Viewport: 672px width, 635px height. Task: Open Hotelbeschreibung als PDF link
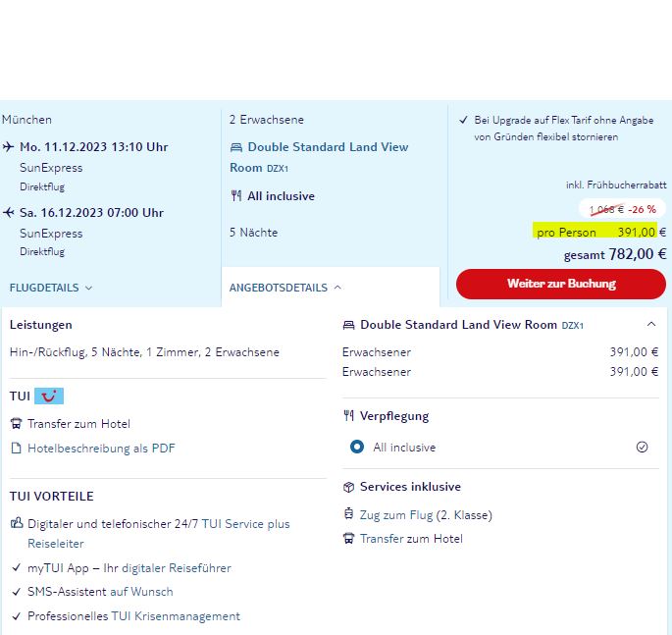tap(101, 449)
